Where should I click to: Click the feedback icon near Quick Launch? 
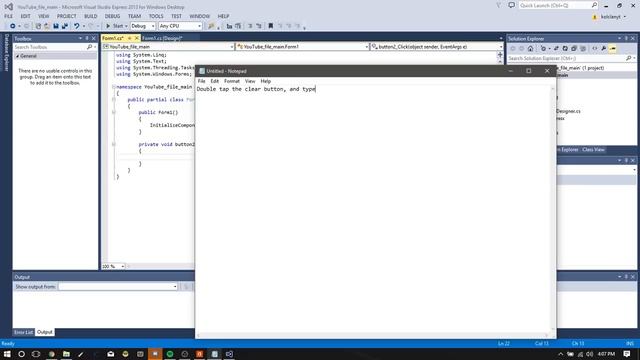[511, 5]
